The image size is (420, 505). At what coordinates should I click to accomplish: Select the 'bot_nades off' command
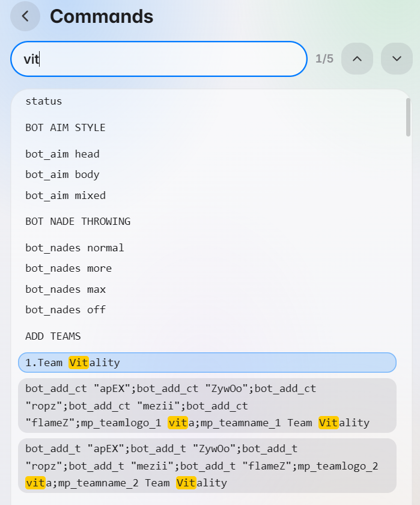pos(65,310)
